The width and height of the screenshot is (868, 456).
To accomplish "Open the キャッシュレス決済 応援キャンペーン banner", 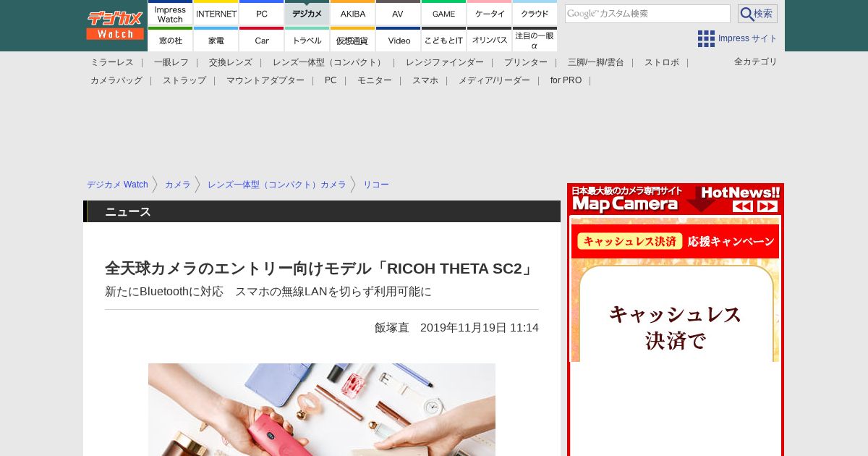I will (675, 241).
